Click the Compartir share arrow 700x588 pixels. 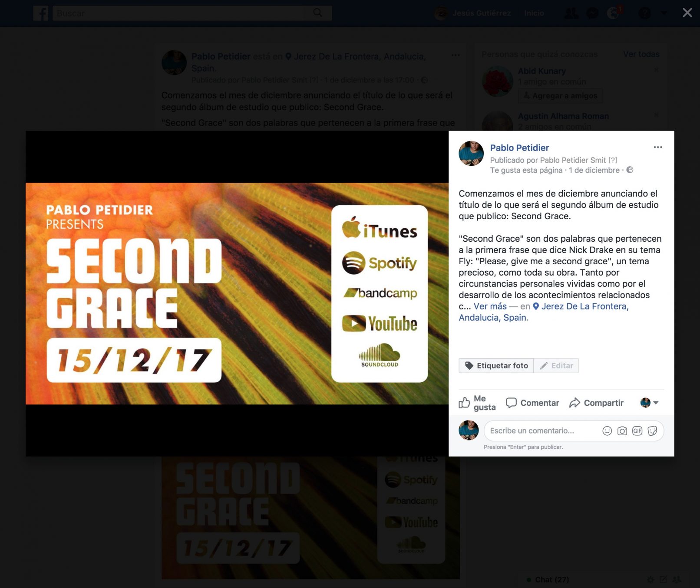(x=596, y=403)
